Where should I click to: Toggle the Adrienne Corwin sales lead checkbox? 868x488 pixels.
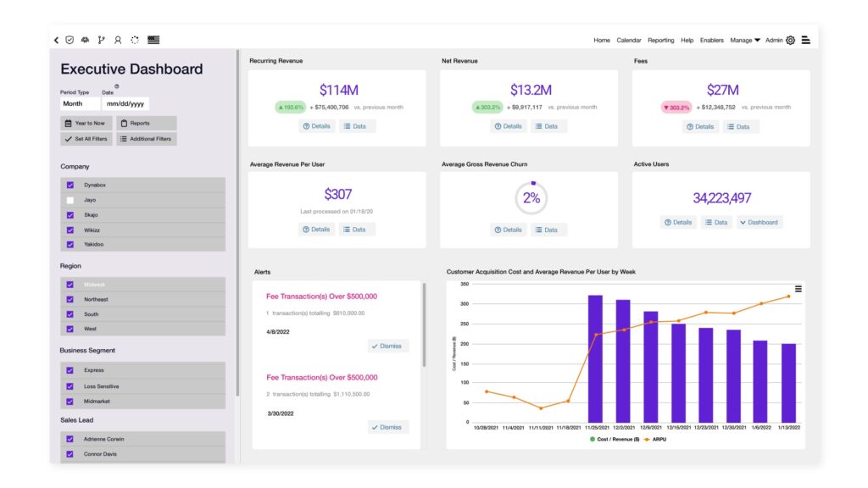(x=70, y=439)
